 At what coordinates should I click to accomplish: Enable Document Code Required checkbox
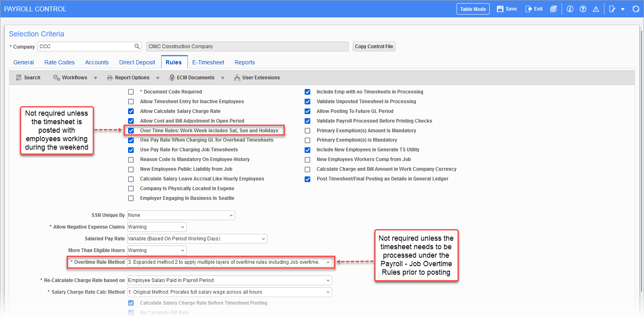pyautogui.click(x=131, y=92)
